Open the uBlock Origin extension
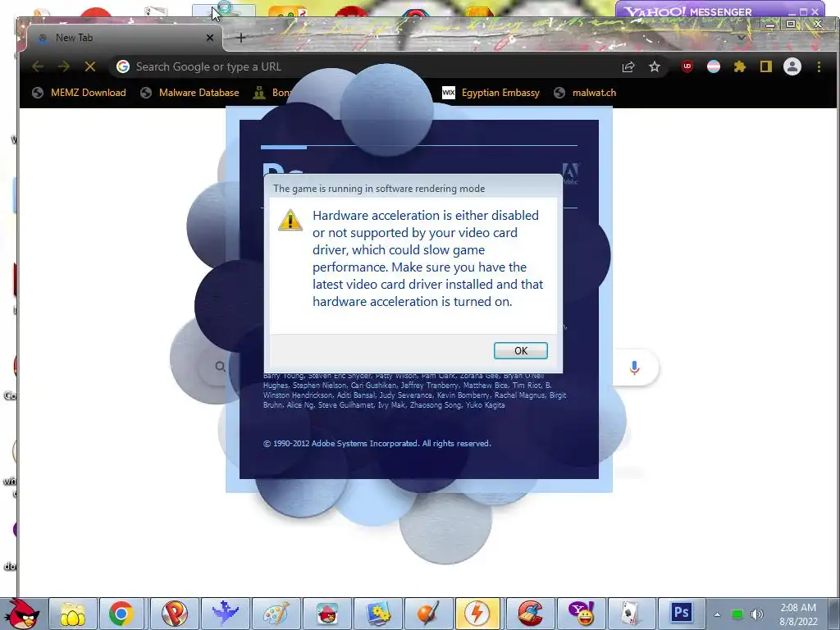 [x=687, y=66]
